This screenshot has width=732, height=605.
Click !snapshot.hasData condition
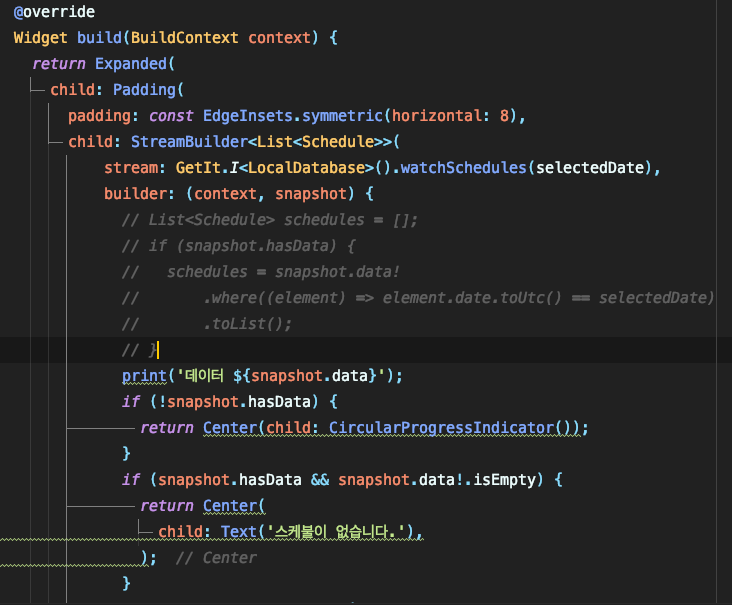click(x=234, y=402)
